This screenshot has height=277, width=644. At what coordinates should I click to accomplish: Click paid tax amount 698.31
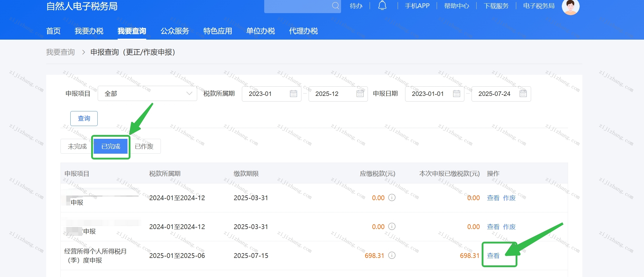click(x=469, y=256)
